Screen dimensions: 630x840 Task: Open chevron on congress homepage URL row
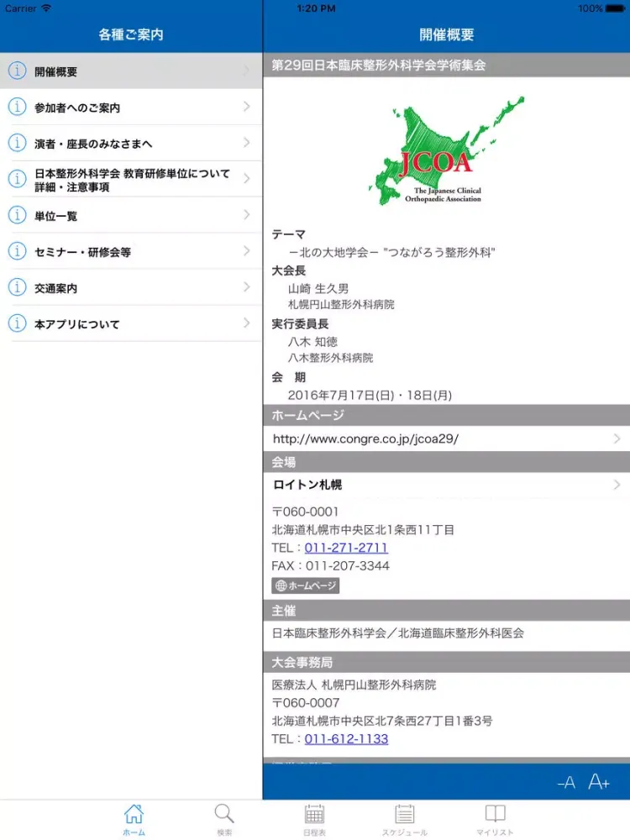tap(617, 438)
